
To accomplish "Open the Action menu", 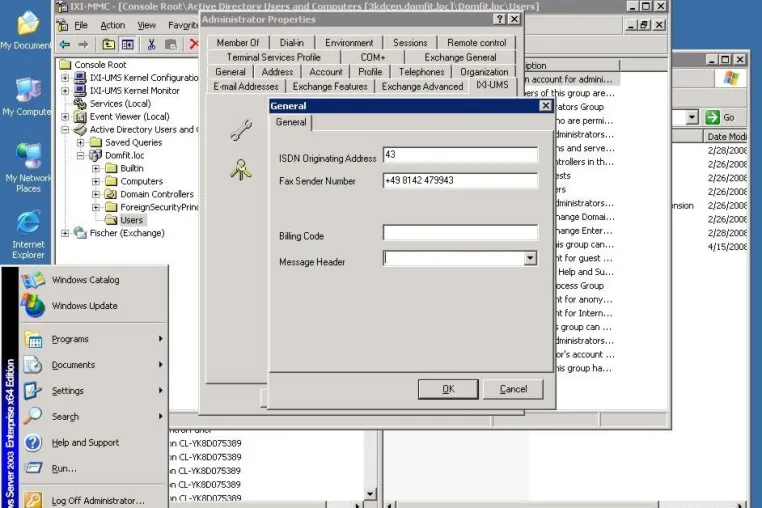I will point(112,25).
